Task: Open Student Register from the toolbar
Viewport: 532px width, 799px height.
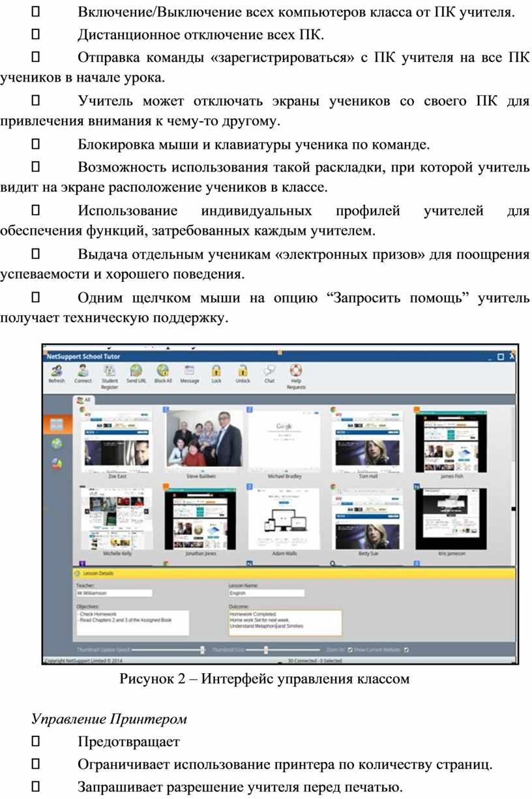Action: pos(110,377)
